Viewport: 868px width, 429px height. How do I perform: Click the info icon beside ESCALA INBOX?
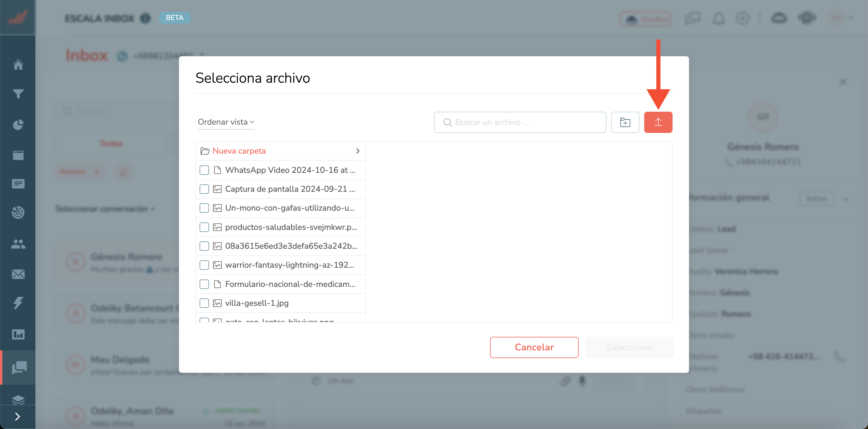click(x=145, y=18)
